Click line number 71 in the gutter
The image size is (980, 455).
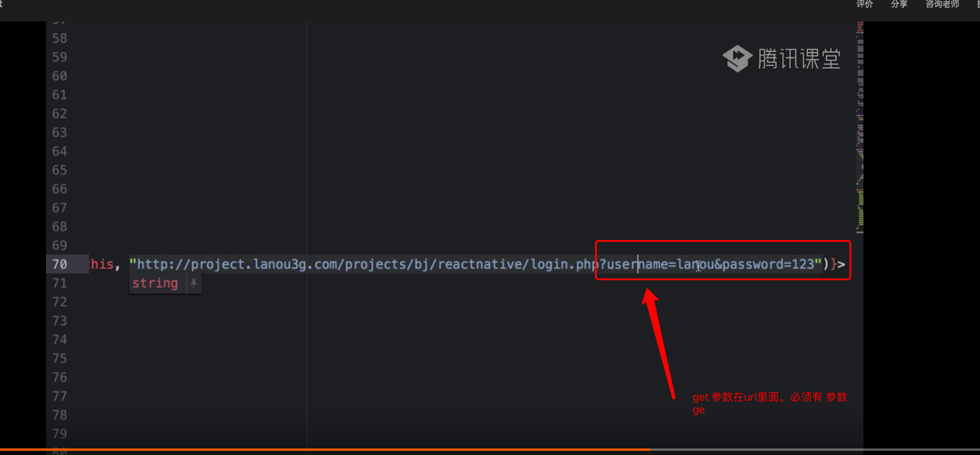[60, 283]
